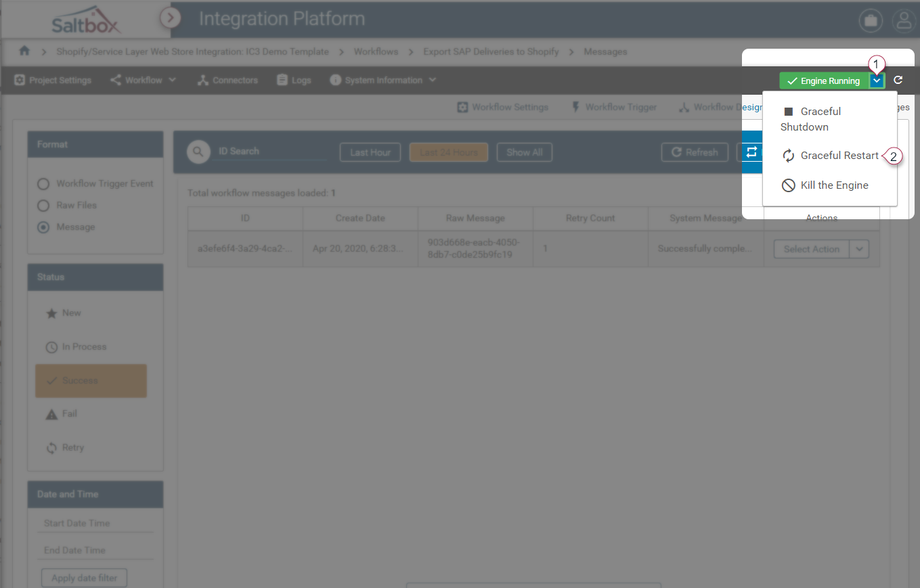
Task: Click the home breadcrumb icon
Action: tap(25, 51)
